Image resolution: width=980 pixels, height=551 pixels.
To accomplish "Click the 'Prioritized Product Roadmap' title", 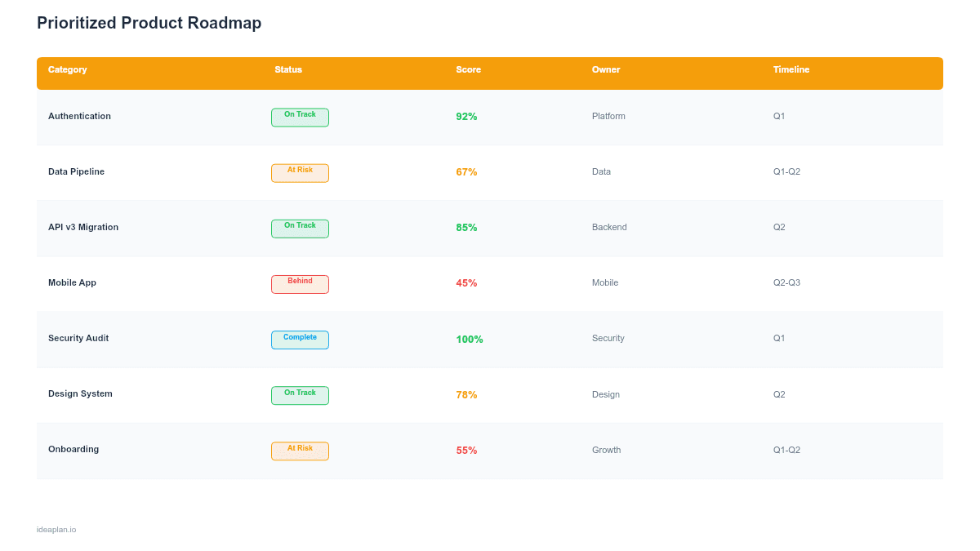I will [x=149, y=22].
